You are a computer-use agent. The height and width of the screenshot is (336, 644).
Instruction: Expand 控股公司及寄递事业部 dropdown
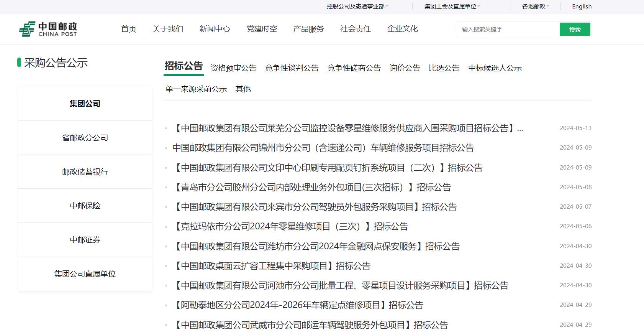pyautogui.click(x=357, y=6)
